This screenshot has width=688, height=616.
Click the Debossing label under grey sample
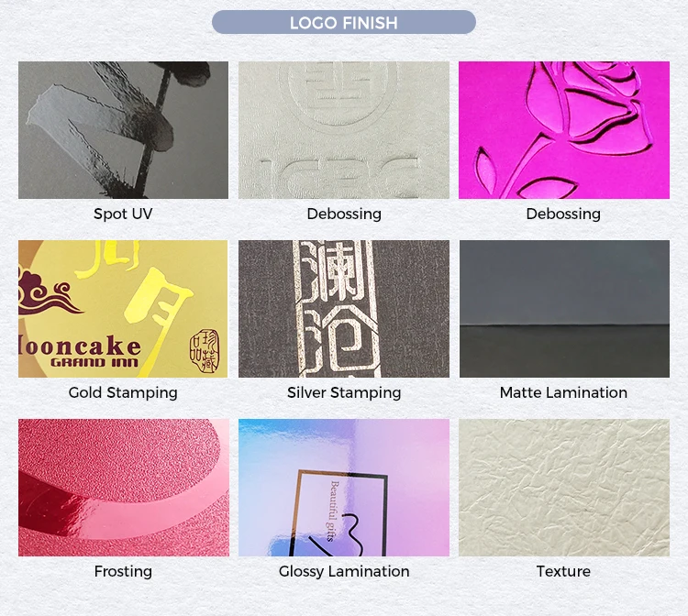(344, 214)
